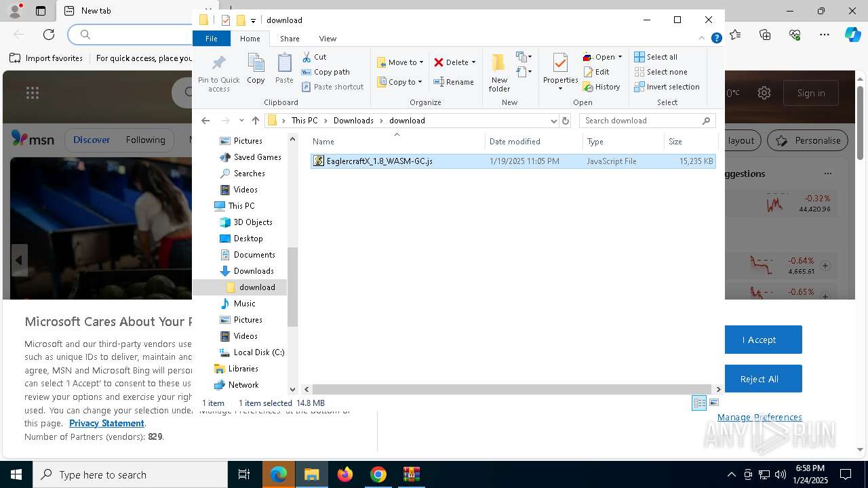Expand the Delete dropdown arrow
This screenshot has height=488, width=868.
(473, 62)
